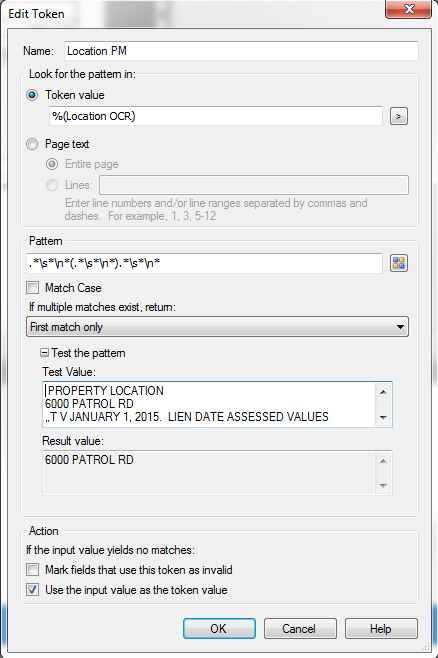Close the Edit Token dialog
The image size is (438, 658).
coord(408,9)
